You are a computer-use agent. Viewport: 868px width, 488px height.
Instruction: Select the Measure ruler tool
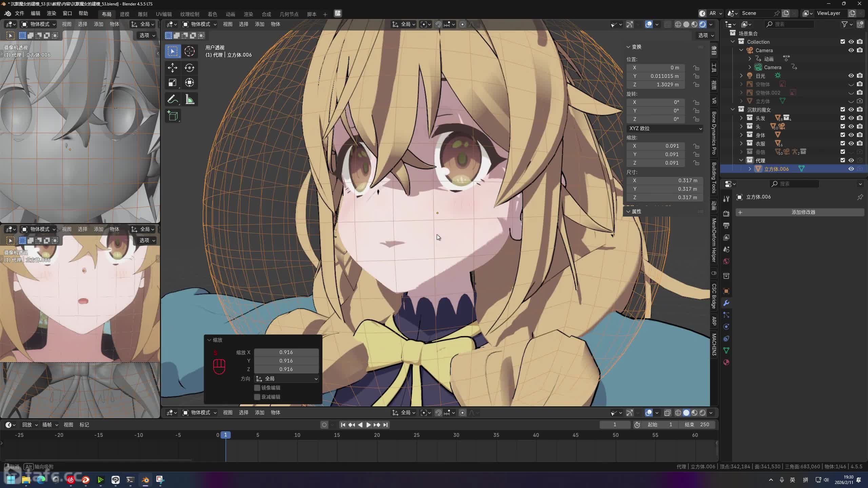[x=189, y=100]
